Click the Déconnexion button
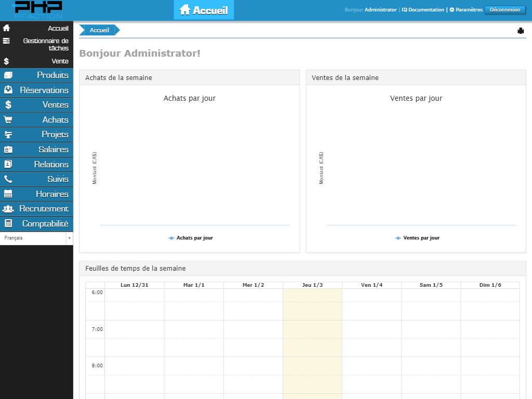The height and width of the screenshot is (399, 532). 504,10
